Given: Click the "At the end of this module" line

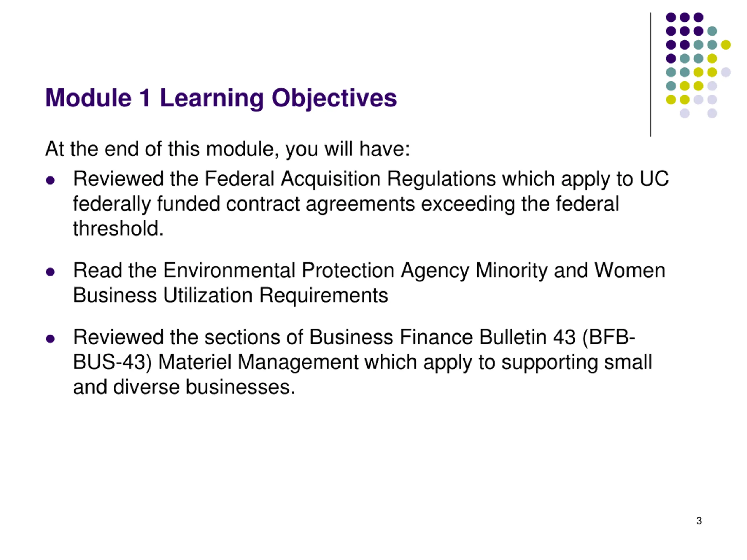Looking at the screenshot, I should [227, 149].
